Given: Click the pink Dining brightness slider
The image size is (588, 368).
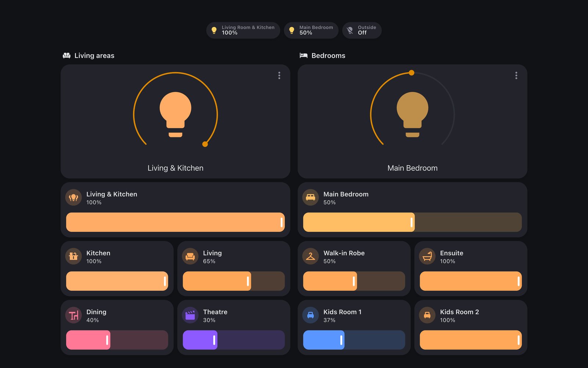Looking at the screenshot, I should pos(117,340).
